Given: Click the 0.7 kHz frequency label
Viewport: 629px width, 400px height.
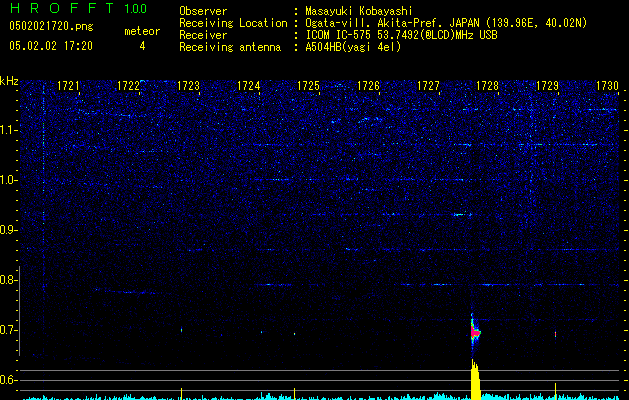Looking at the screenshot, I should pos(8,330).
